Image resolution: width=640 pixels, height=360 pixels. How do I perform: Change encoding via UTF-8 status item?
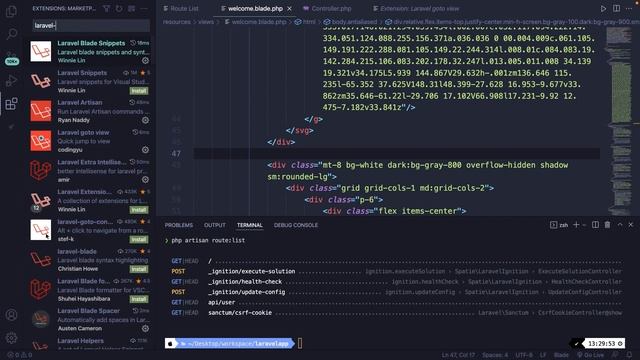pyautogui.click(x=524, y=355)
